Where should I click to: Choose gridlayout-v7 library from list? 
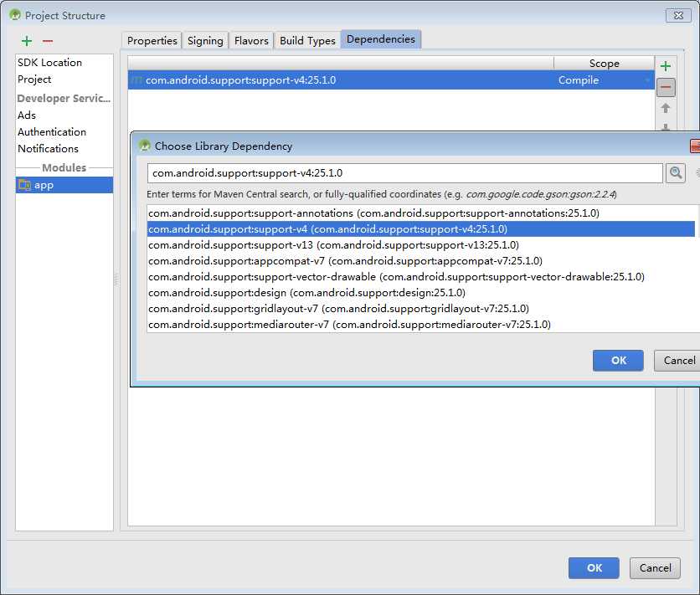point(421,309)
